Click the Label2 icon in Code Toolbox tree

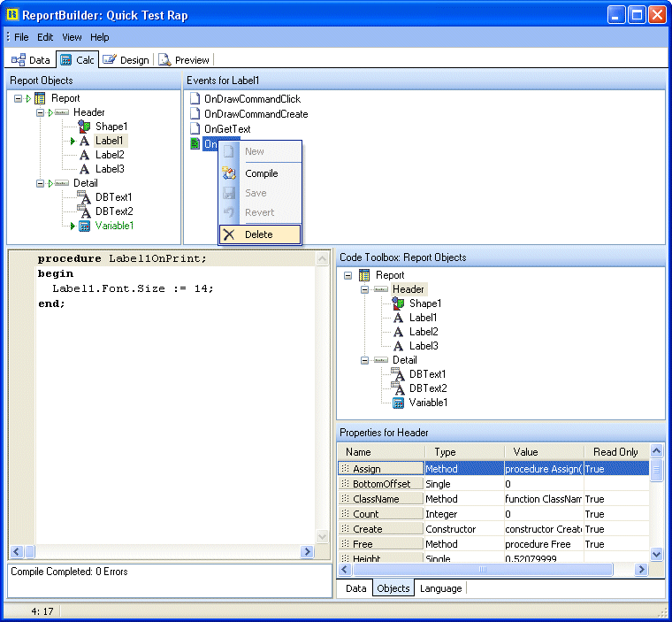398,332
